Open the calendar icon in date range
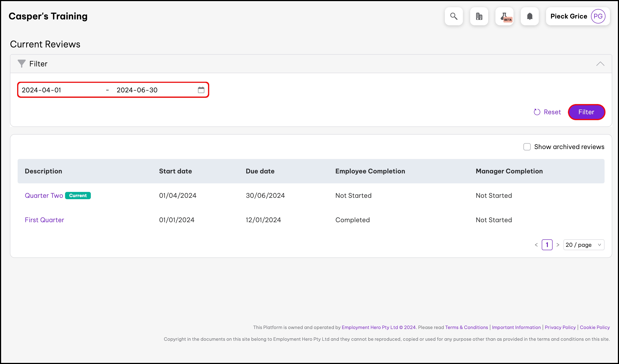Viewport: 619px width, 364px height. (x=201, y=90)
